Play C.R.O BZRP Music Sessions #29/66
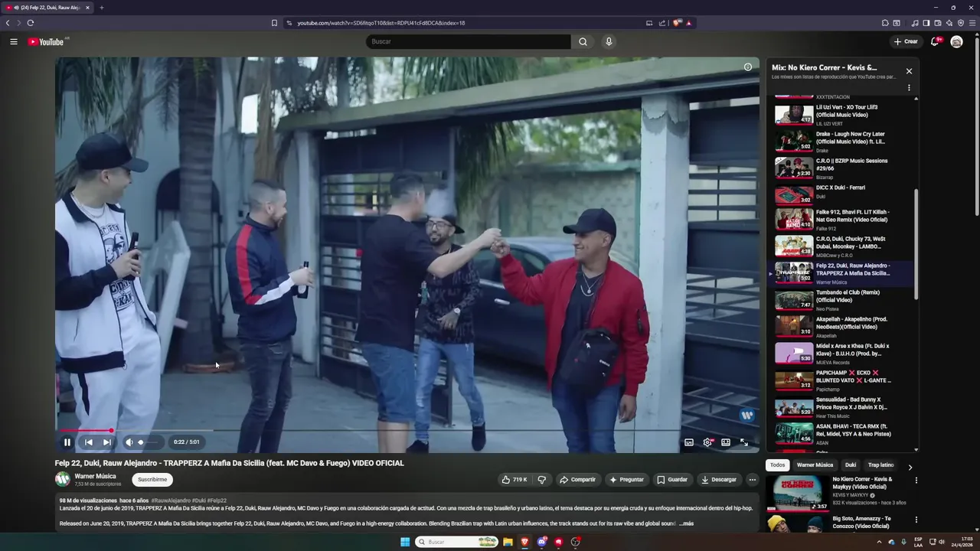 (x=842, y=168)
